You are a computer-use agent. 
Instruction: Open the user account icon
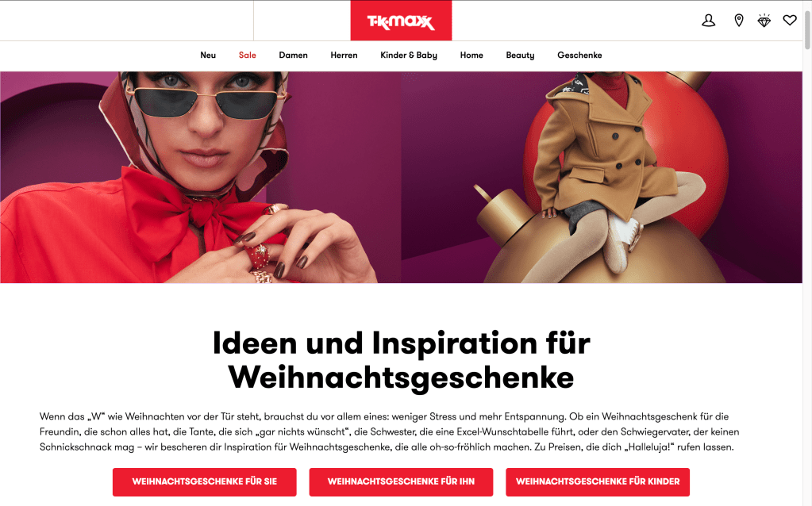(708, 21)
